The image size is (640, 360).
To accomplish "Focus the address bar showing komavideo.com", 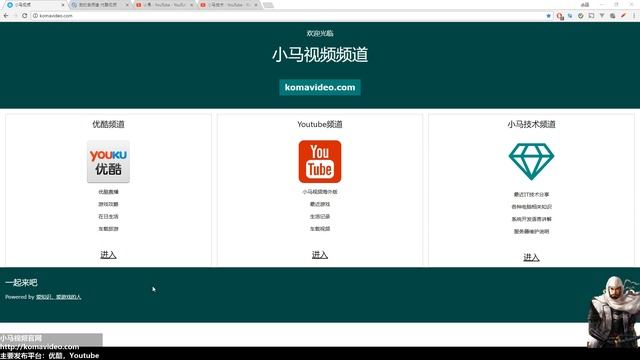I will click(x=286, y=16).
